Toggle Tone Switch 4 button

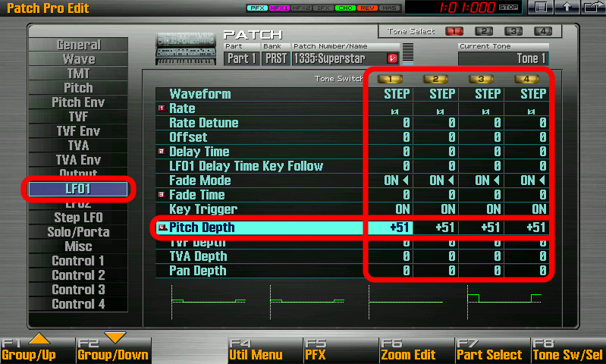pyautogui.click(x=526, y=79)
